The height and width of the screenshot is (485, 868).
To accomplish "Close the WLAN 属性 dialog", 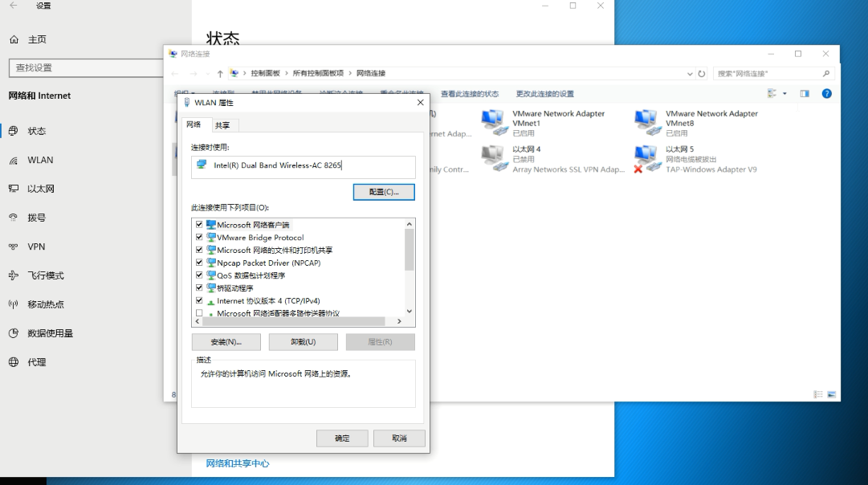I will (x=420, y=103).
